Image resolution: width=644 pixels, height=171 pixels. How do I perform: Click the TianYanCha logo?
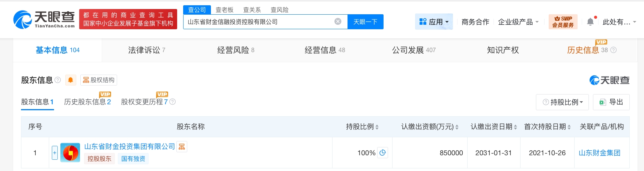click(x=44, y=19)
